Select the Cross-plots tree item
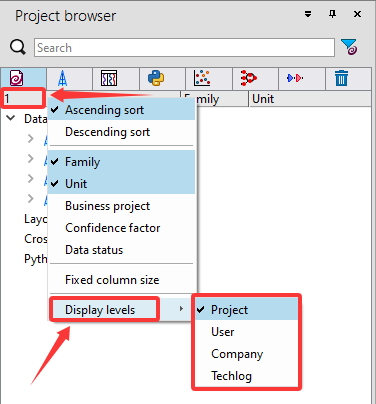 click(x=36, y=239)
